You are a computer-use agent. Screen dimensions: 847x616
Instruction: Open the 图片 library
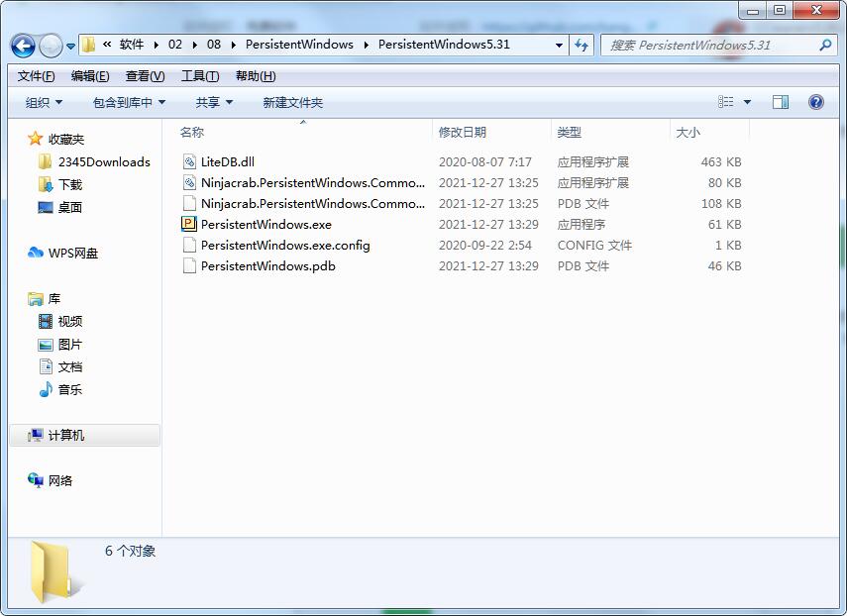(70, 345)
